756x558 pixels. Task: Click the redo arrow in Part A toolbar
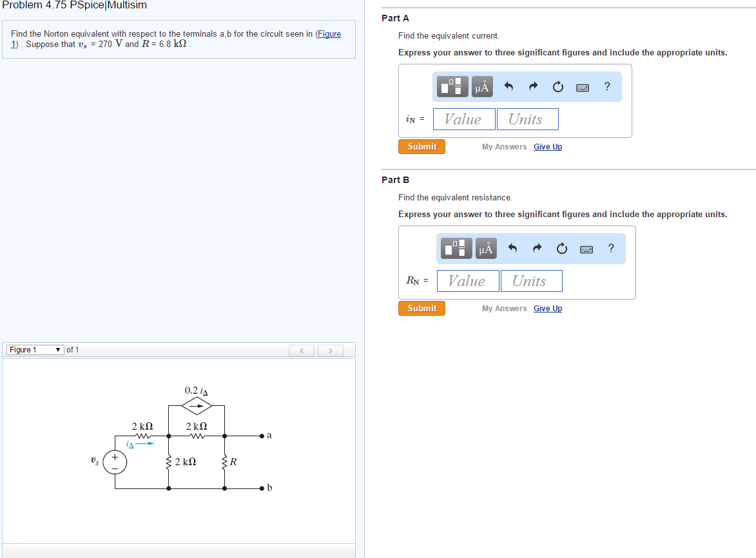(x=533, y=86)
